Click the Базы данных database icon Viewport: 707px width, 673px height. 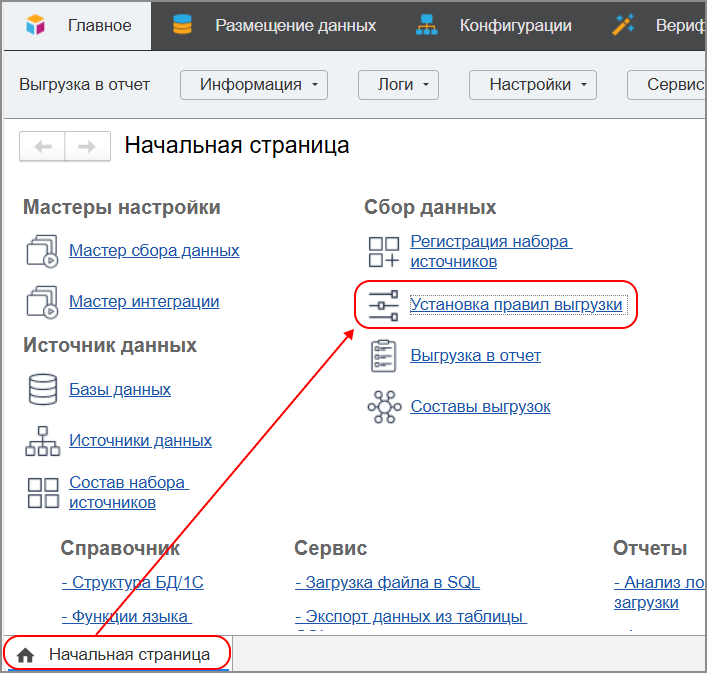(x=43, y=390)
